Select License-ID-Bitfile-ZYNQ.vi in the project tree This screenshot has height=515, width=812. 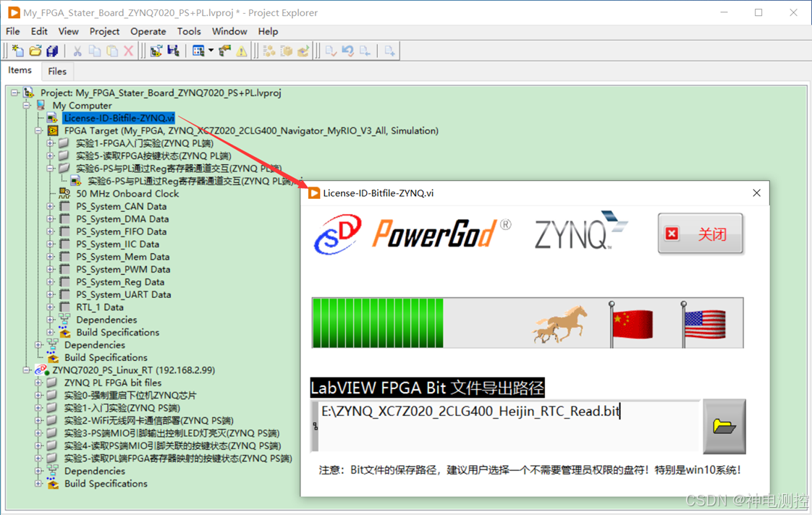point(119,118)
